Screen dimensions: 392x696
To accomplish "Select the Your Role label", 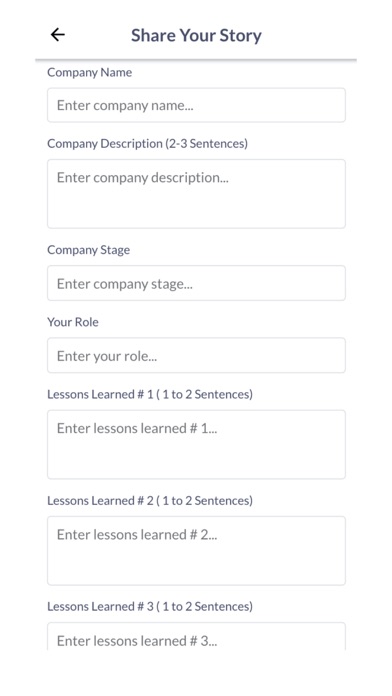I will (73, 322).
